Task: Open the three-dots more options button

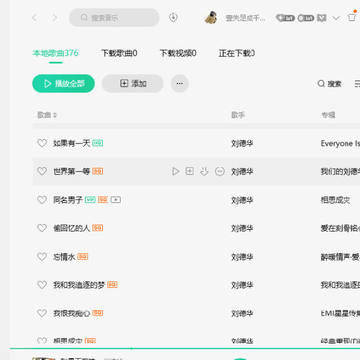Action: [x=180, y=83]
